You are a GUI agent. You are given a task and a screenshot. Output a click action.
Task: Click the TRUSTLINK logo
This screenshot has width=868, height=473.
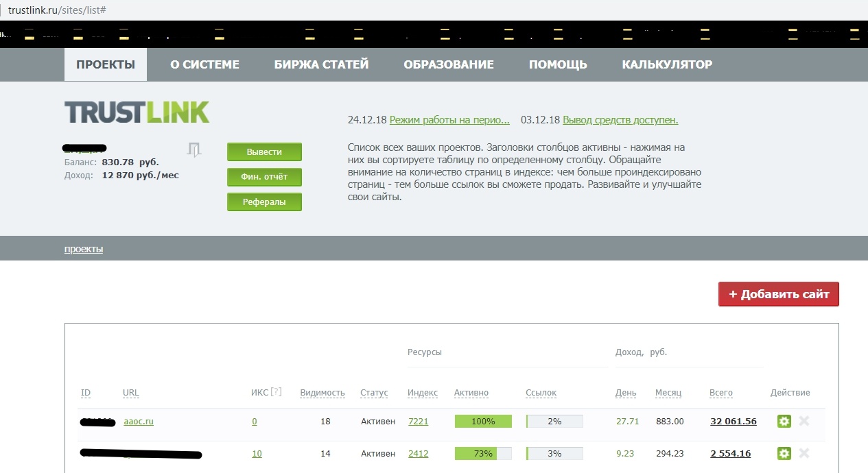[137, 112]
